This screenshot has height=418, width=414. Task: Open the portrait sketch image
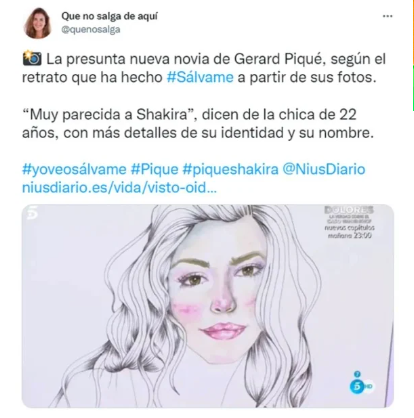tap(208, 306)
